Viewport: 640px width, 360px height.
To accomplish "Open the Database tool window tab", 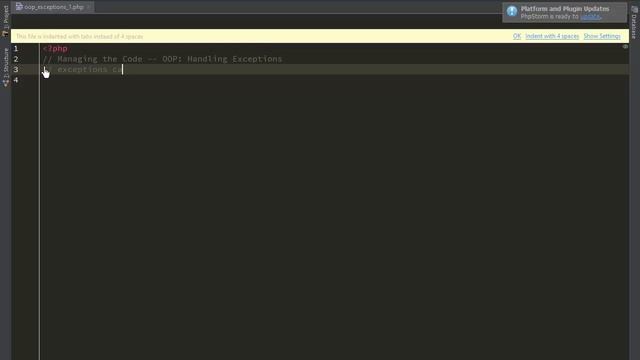I will [634, 22].
